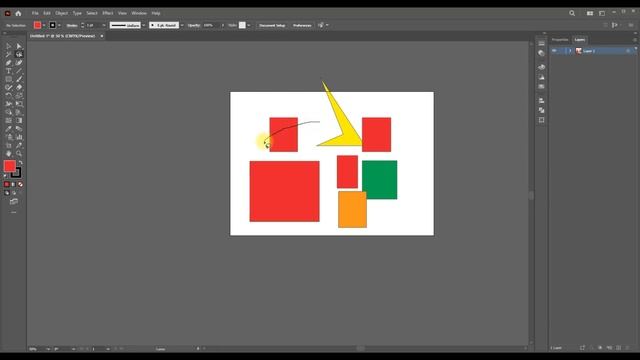The image size is (640, 360).
Task: Select the Magic Wand tool
Action: click(x=9, y=54)
